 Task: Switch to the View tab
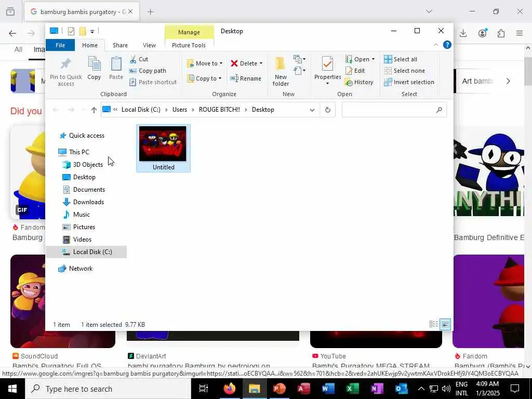[149, 45]
